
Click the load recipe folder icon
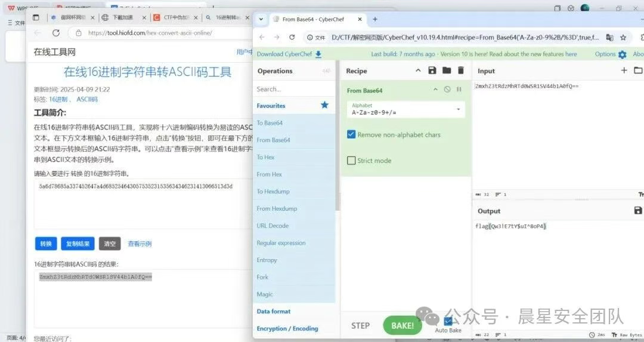447,70
